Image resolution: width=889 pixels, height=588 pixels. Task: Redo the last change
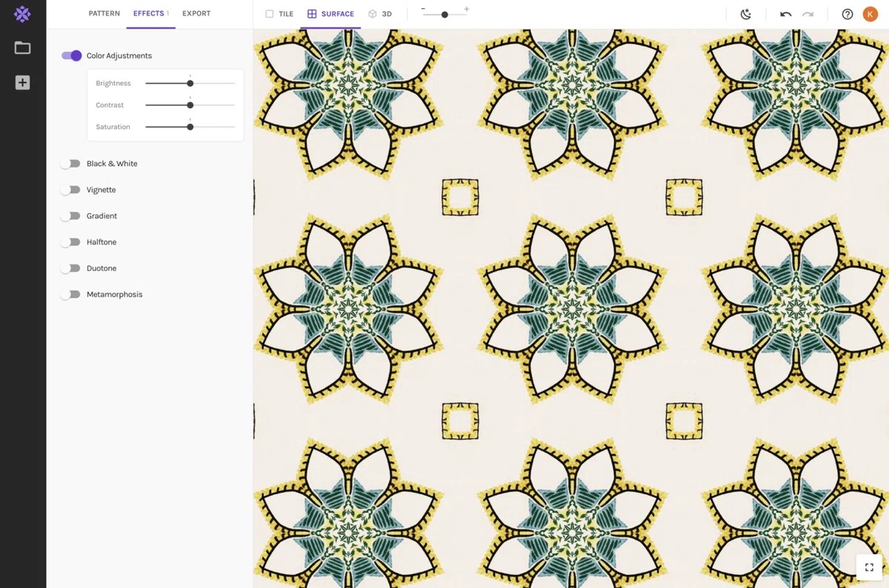click(808, 14)
